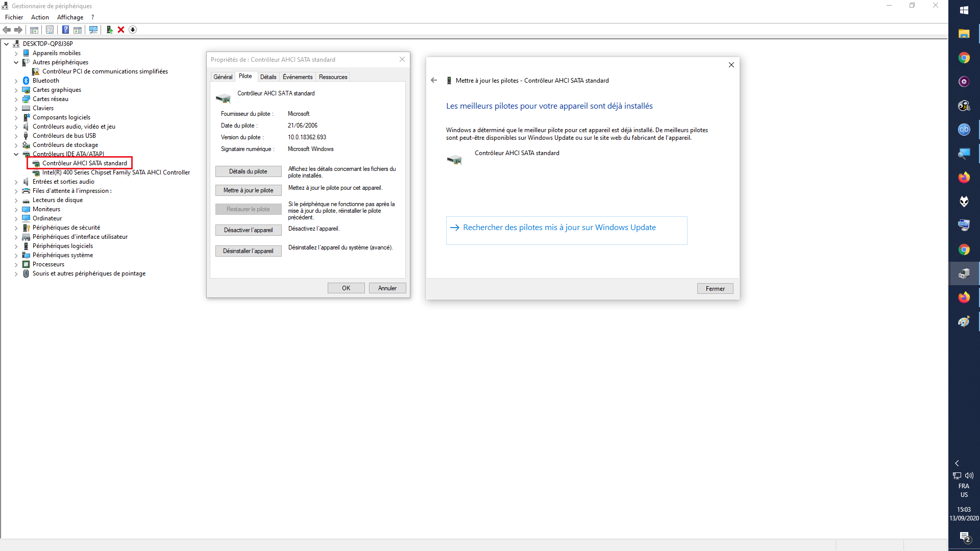Viewport: 980px width, 551px height.
Task: Collapse the DESKTOP-QP8J36P root node
Action: [7, 44]
